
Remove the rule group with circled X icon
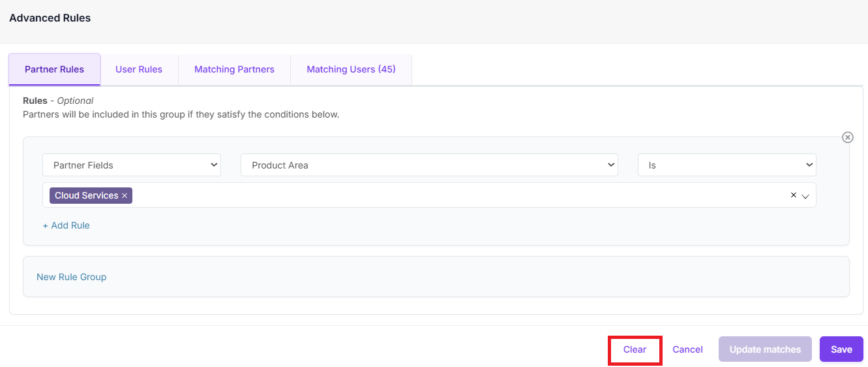(x=847, y=137)
